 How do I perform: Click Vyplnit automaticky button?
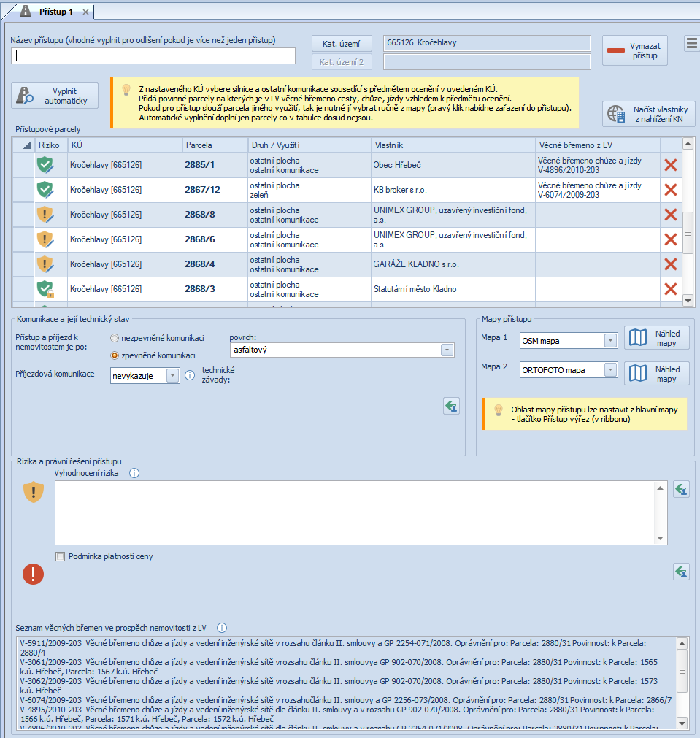pyautogui.click(x=55, y=96)
